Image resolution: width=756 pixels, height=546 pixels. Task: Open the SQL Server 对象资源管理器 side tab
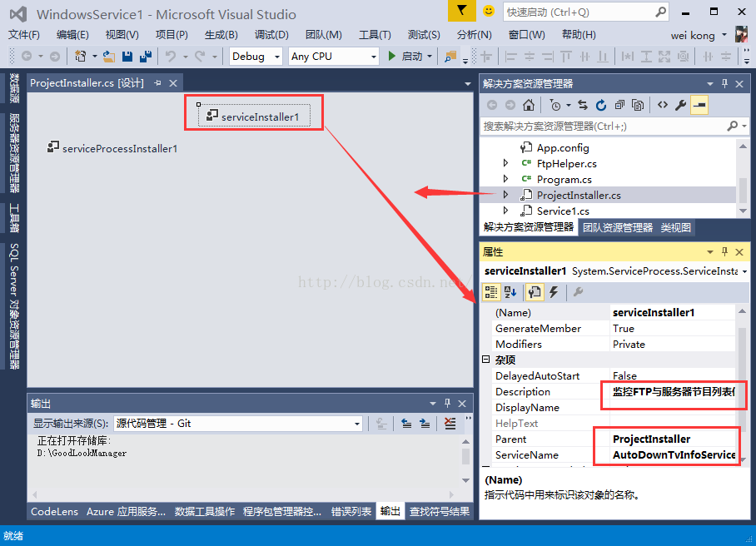(14, 306)
